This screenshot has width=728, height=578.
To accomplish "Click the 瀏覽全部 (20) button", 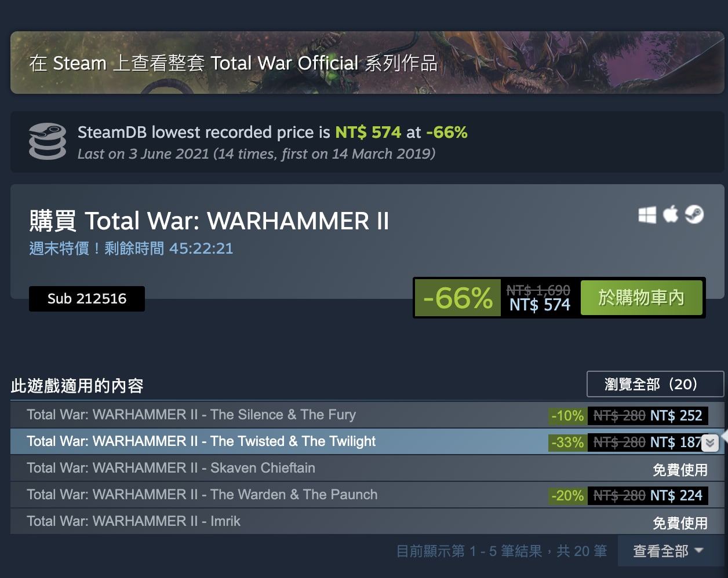I will click(655, 384).
